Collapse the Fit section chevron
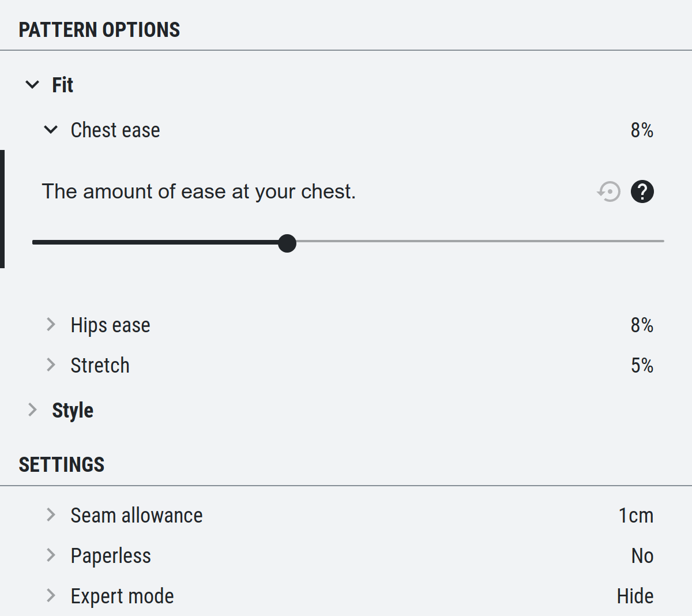The image size is (692, 616). coord(32,85)
